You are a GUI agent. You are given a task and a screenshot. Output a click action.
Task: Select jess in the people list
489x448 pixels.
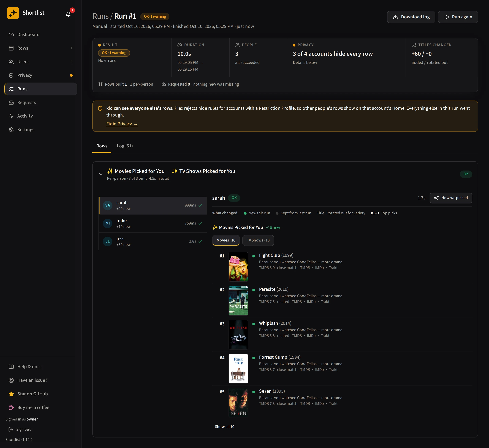coord(153,241)
